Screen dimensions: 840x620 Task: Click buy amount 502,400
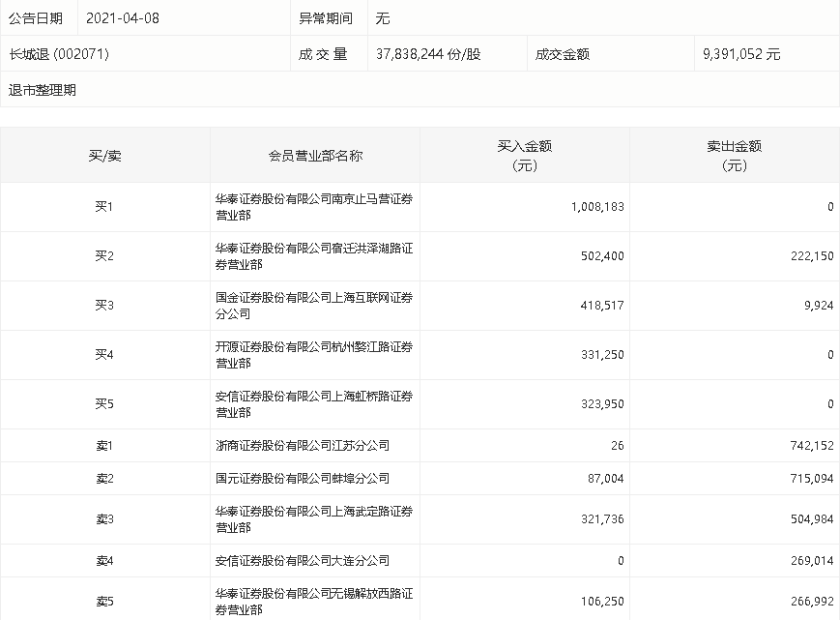coord(602,255)
